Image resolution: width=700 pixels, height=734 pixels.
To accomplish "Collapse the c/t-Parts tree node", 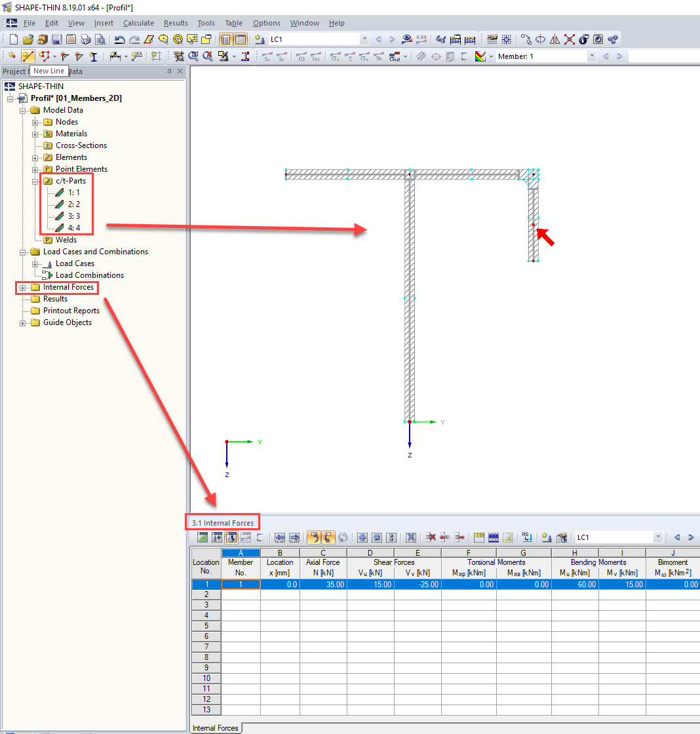I will 35,181.
